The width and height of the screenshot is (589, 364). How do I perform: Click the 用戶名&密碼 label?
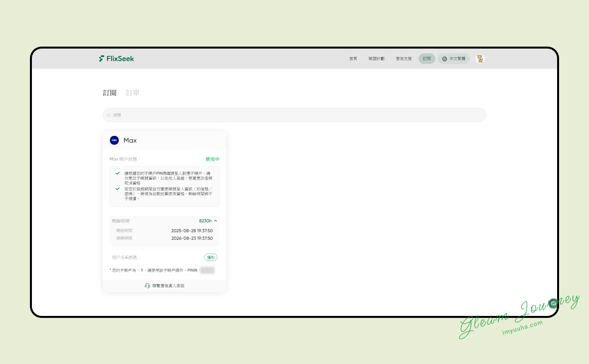[124, 257]
